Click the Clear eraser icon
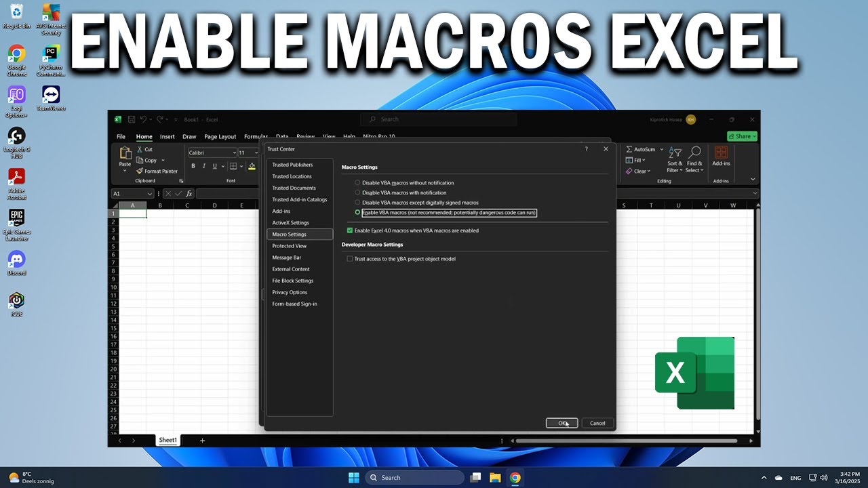Image resolution: width=868 pixels, height=488 pixels. click(x=629, y=171)
